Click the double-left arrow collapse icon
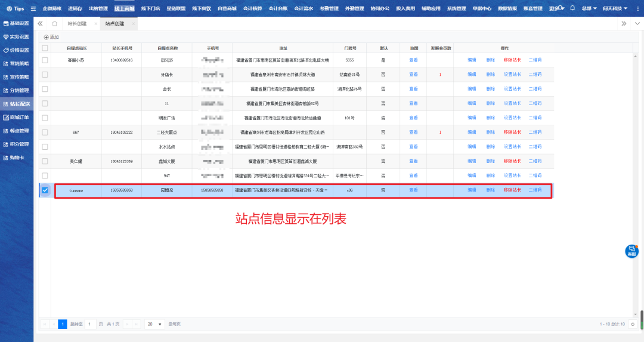644x342 pixels. point(40,23)
